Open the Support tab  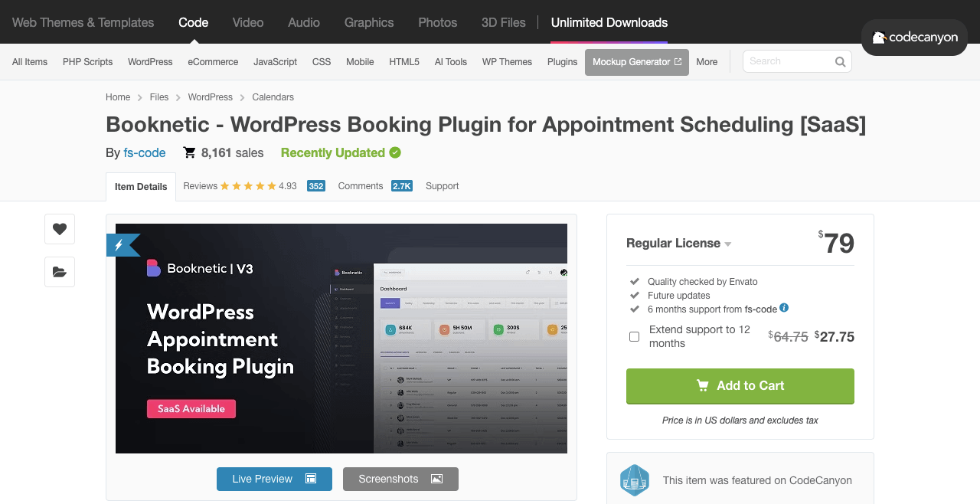(443, 186)
